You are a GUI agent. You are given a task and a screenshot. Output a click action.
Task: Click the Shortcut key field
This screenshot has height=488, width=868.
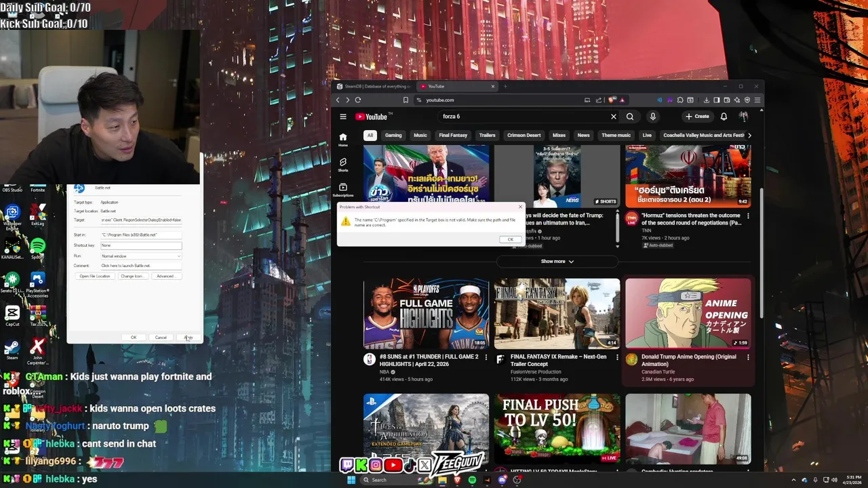point(141,245)
